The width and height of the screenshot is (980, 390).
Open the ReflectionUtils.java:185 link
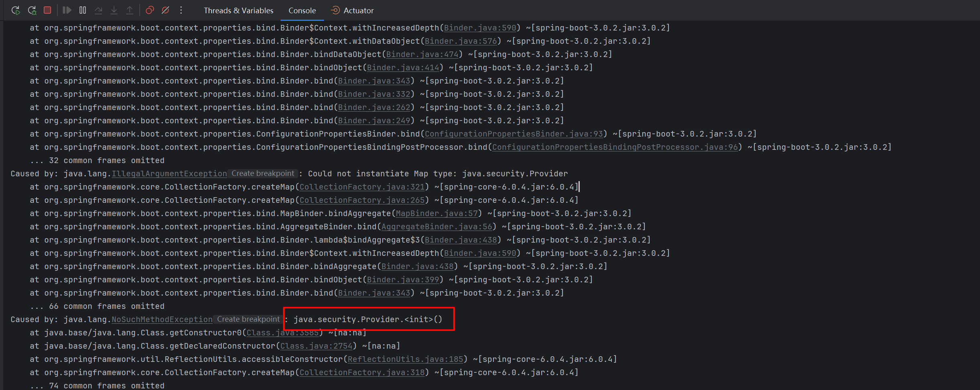pos(405,359)
